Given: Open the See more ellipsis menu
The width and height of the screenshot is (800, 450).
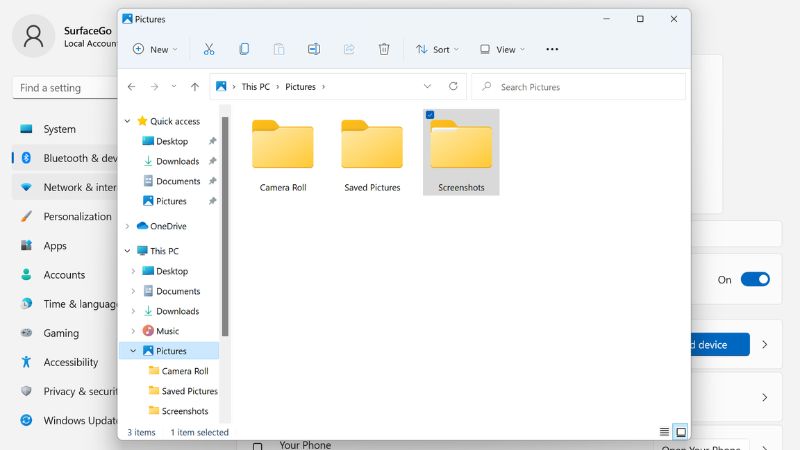Looking at the screenshot, I should pos(552,49).
